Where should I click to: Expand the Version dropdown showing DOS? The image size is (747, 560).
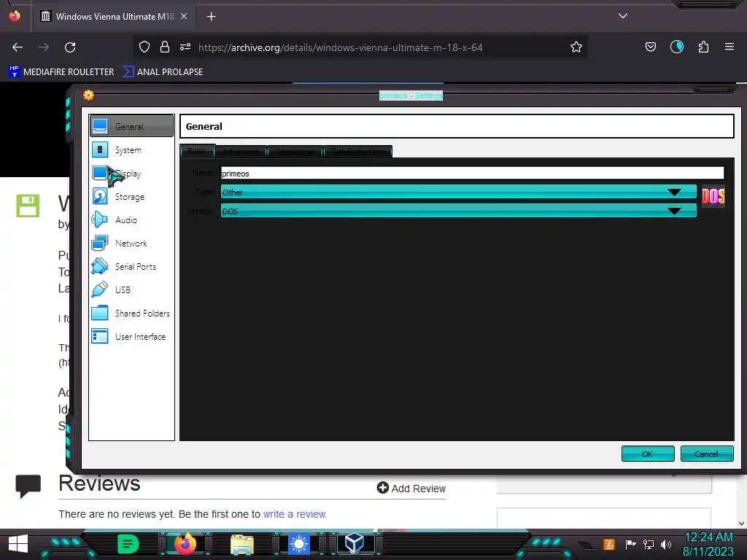coord(458,211)
